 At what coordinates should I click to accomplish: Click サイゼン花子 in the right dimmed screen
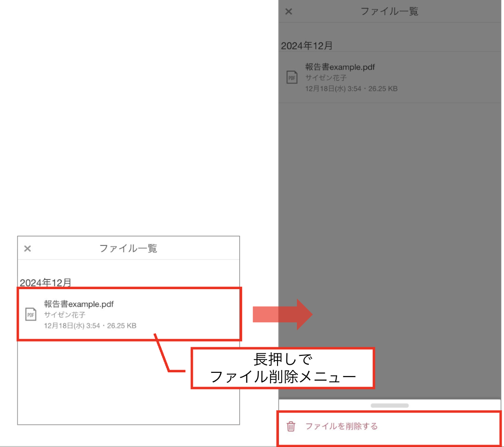326,78
